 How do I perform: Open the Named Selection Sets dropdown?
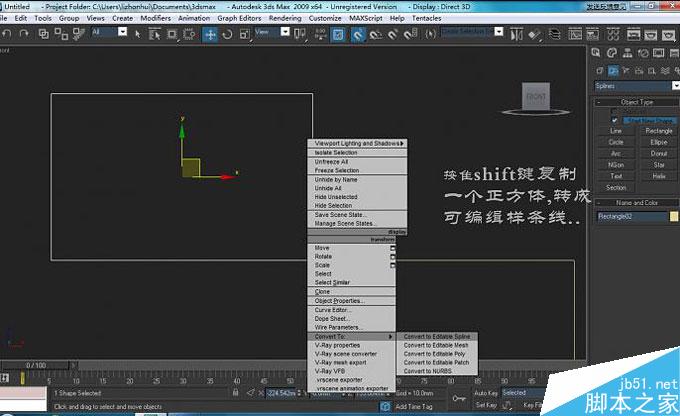[499, 32]
